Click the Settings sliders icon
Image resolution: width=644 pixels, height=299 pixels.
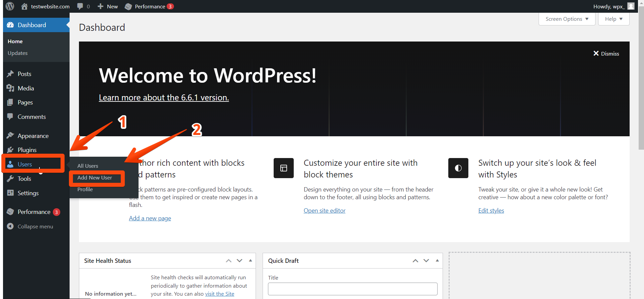point(10,193)
